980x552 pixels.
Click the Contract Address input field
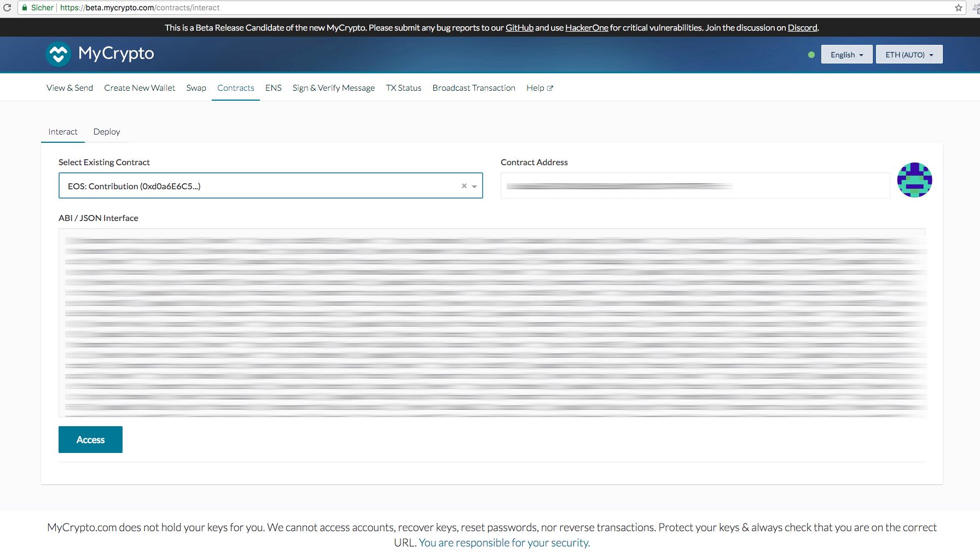695,186
